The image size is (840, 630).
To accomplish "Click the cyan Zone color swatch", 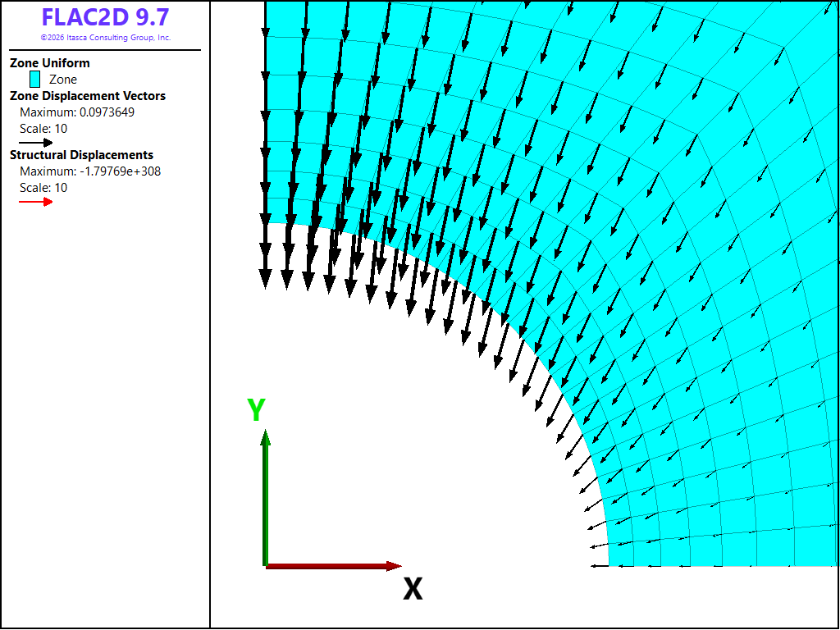I will [x=34, y=80].
